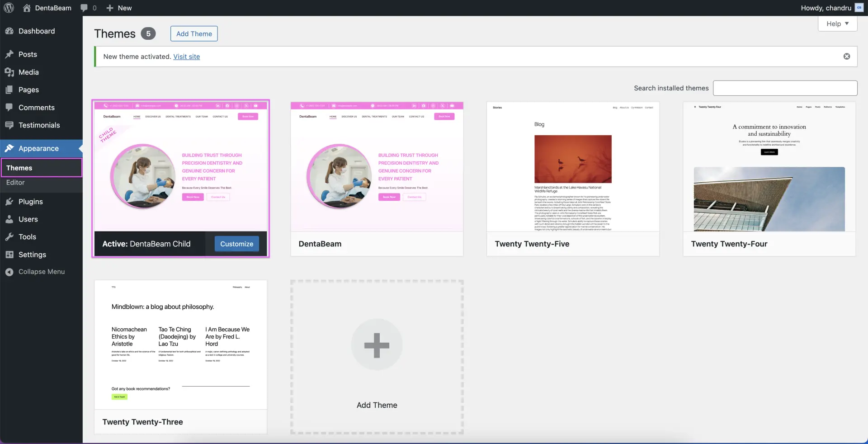
Task: Click the Plugins plug icon
Action: (x=9, y=202)
